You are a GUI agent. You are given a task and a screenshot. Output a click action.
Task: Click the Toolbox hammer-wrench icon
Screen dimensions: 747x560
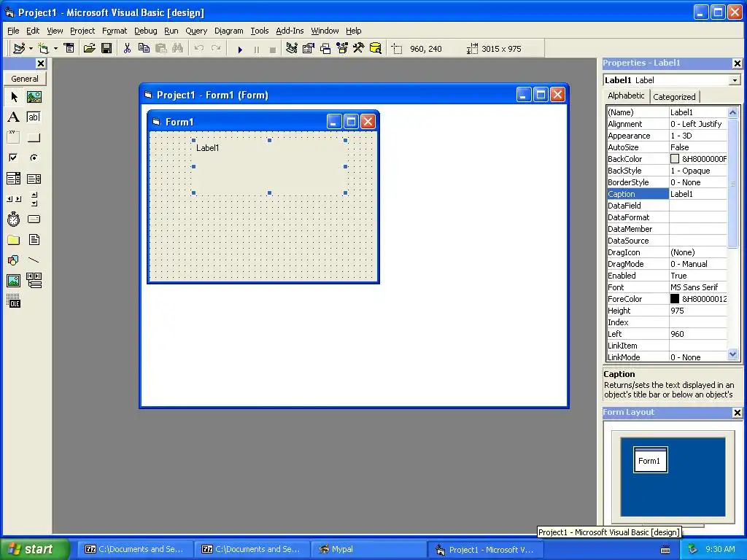(x=358, y=49)
